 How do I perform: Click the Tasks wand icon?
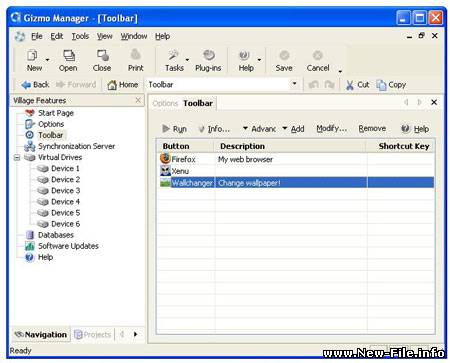coord(173,55)
